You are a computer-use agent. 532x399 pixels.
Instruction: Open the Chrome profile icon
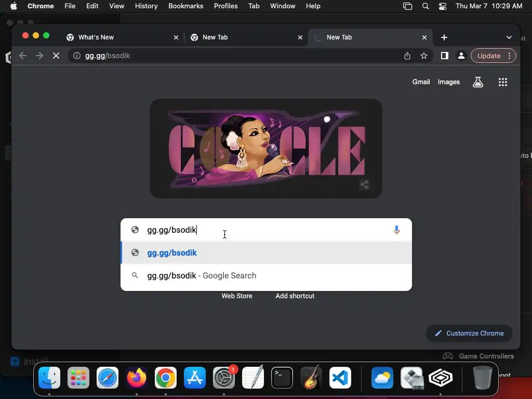(x=461, y=56)
